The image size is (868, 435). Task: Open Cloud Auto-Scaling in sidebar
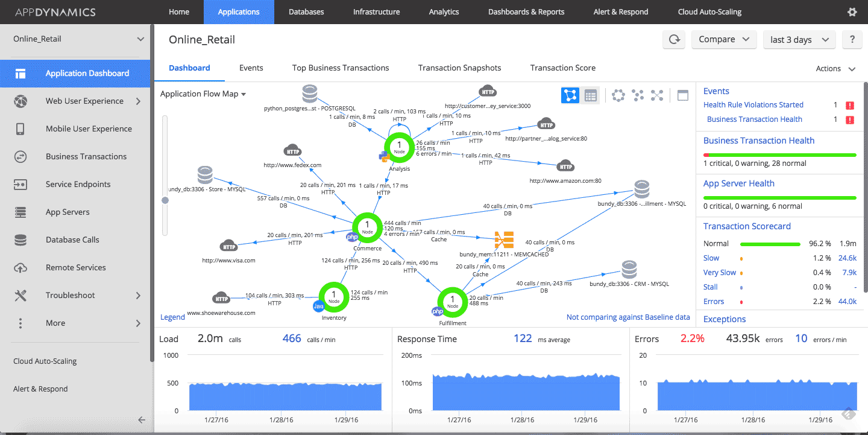click(x=45, y=361)
